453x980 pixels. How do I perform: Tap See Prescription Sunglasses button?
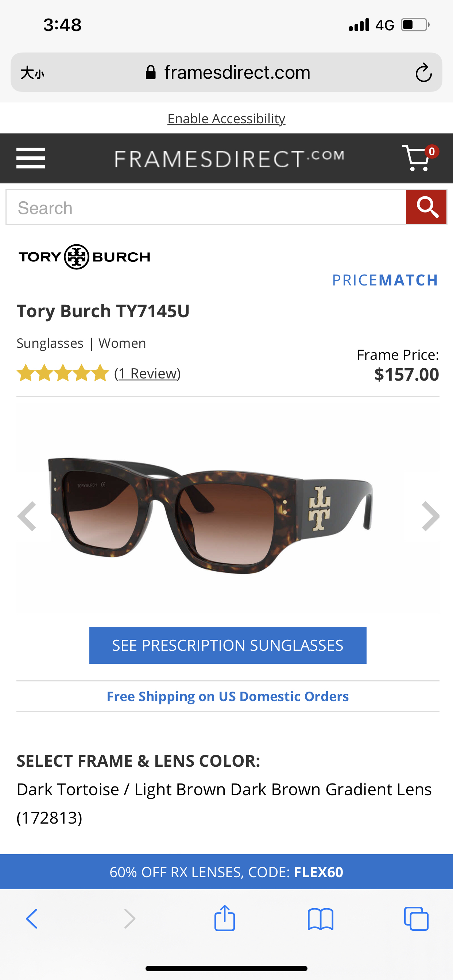228,645
